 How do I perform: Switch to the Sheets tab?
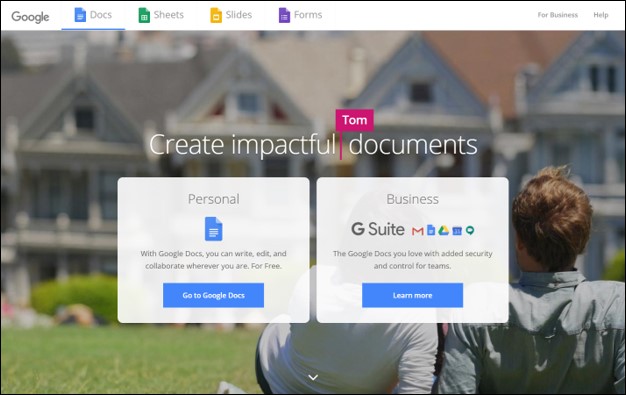point(161,15)
